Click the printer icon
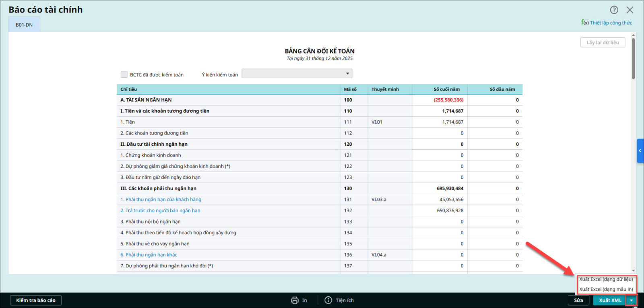Screen dimensions: 644x308 coord(295,300)
